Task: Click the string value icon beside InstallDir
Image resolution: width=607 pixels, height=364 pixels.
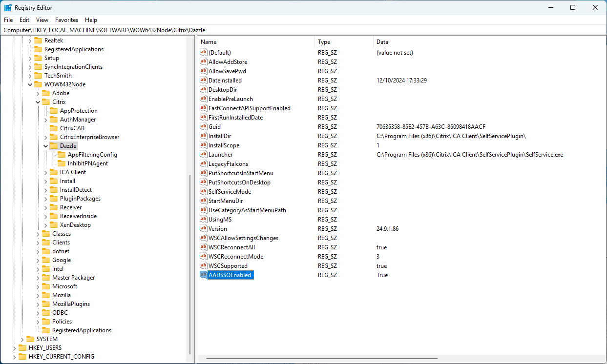Action: [204, 136]
